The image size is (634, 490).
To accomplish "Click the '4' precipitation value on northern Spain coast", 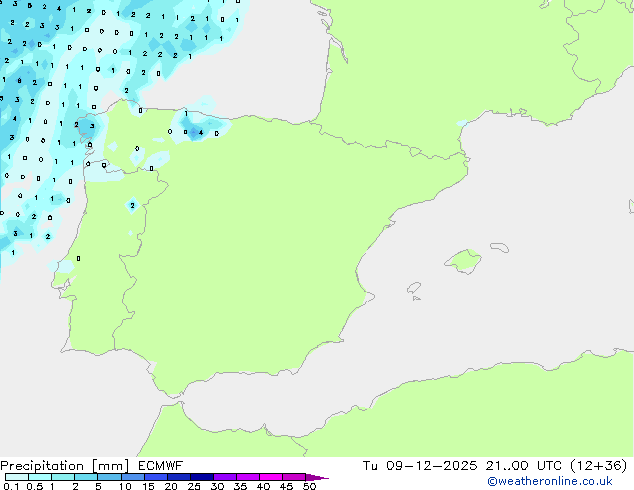I will (201, 133).
